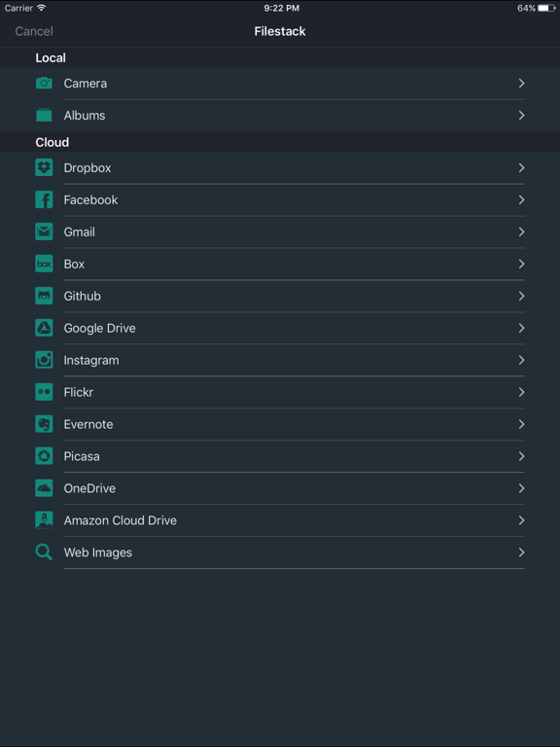Select the OneDrive text label
Screen dimensions: 560x747
coord(89,488)
